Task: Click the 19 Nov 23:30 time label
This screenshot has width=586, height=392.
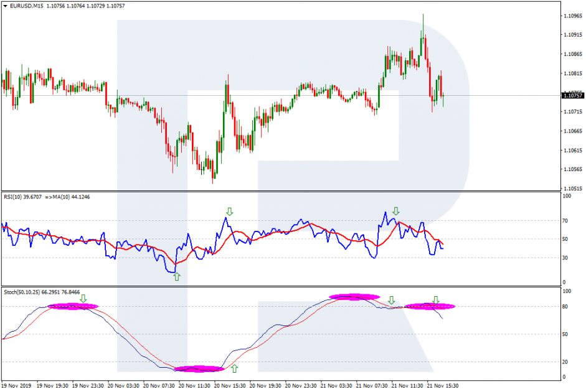Action: [x=88, y=386]
